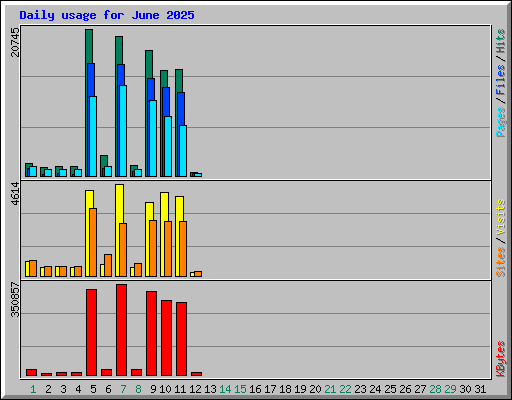512x400 pixels.
Task: Click the cyan Pages bar for day 10
Action: point(168,146)
